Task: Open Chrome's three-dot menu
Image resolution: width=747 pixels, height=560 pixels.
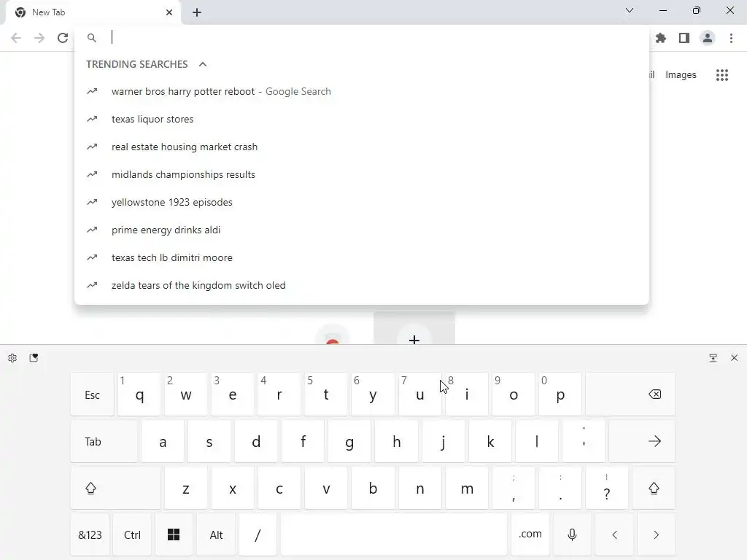Action: (731, 38)
